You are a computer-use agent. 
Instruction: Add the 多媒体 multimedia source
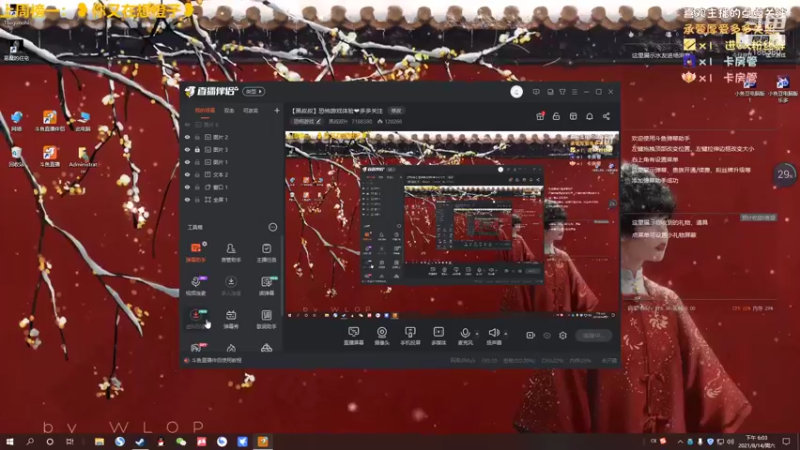coord(438,336)
